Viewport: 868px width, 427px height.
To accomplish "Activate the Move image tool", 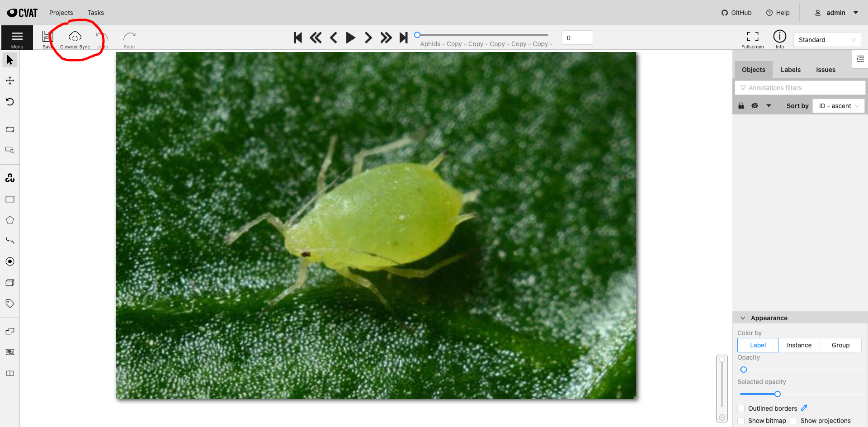I will [x=10, y=81].
